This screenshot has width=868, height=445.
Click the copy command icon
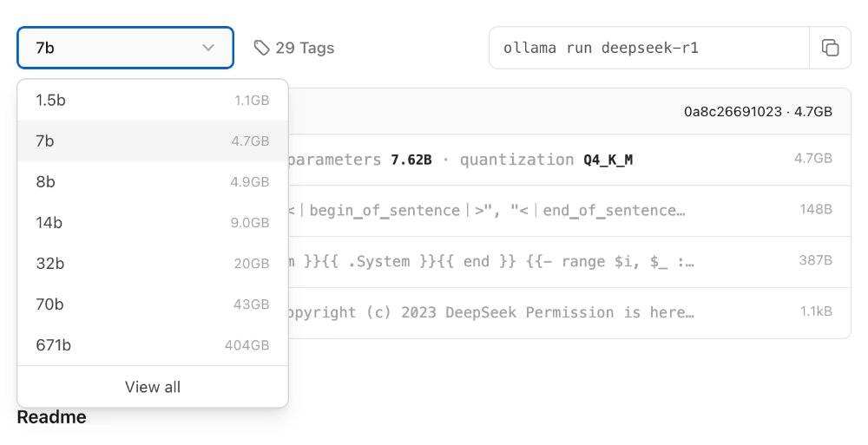pyautogui.click(x=830, y=48)
